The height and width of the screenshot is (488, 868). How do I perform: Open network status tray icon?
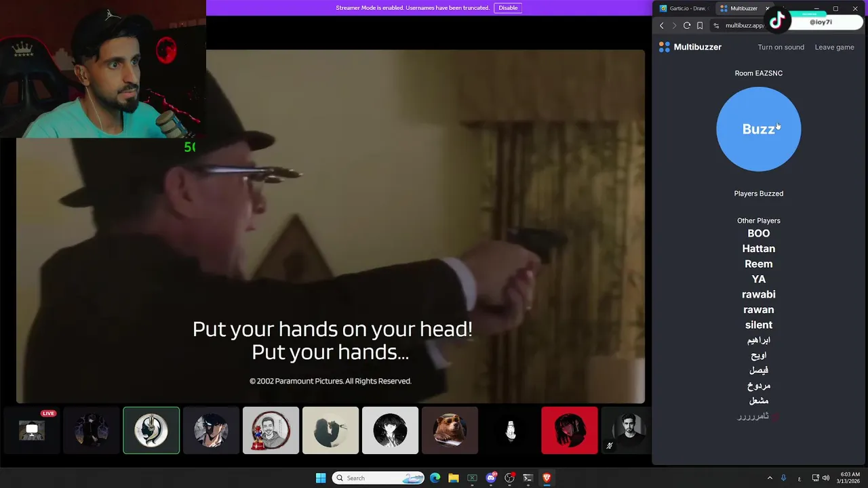[815, 478]
